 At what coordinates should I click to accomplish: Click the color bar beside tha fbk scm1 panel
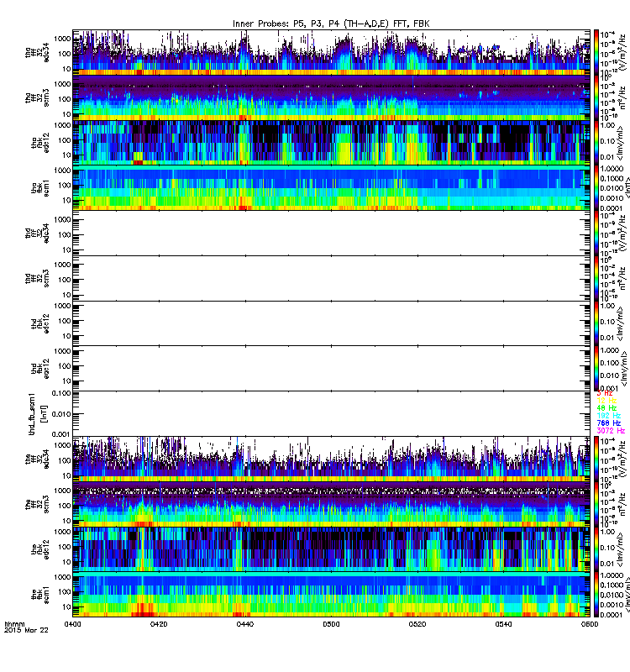(596, 187)
